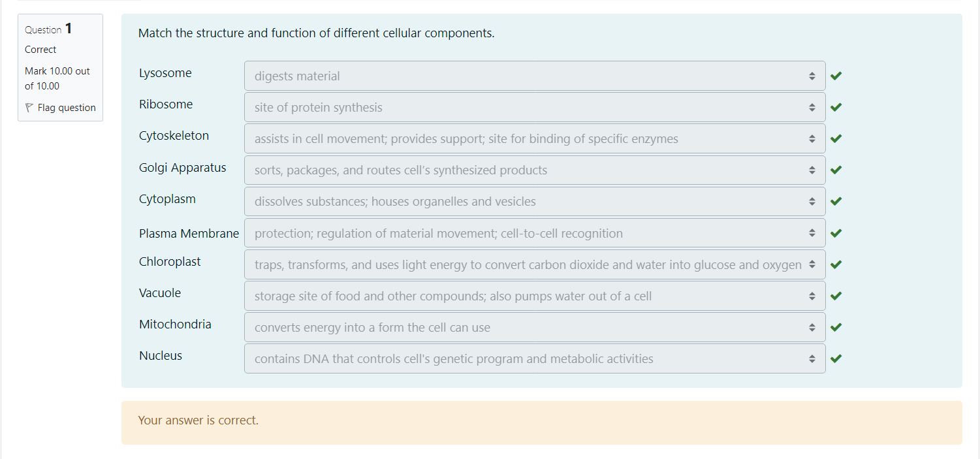The height and width of the screenshot is (459, 980).
Task: Click the Flag question link
Action: tap(67, 108)
